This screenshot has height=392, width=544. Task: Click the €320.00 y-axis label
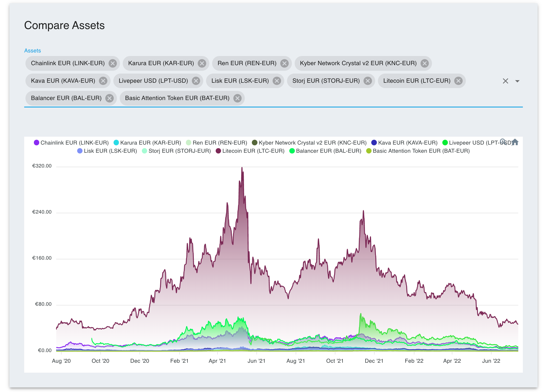point(42,166)
